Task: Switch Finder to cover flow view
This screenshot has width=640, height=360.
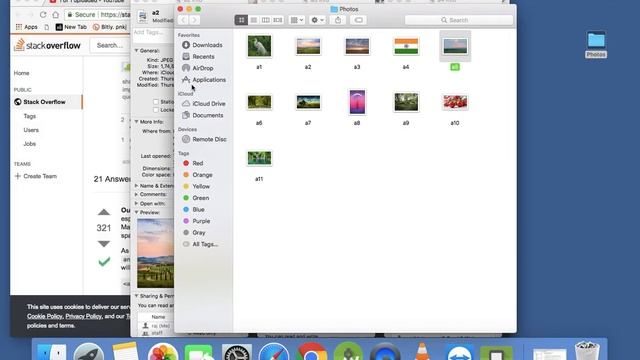Action: 278,20
